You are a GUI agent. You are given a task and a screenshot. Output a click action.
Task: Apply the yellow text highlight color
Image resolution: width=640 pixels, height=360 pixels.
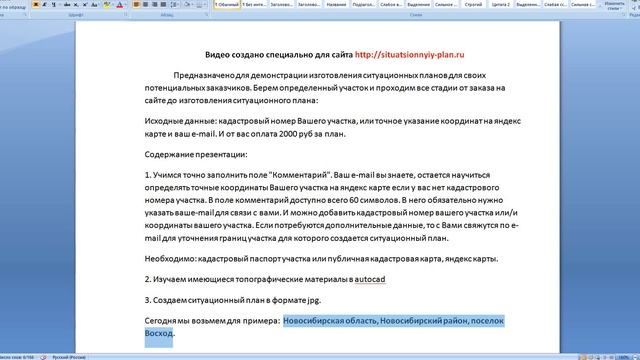(x=107, y=4)
